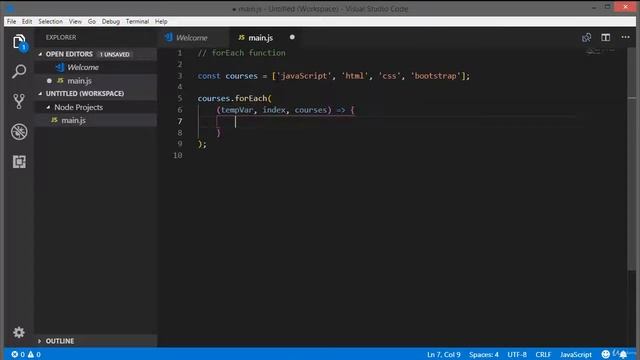Click Ln 7, Col 9 in status bar
This screenshot has height=360, width=640.
pyautogui.click(x=444, y=354)
